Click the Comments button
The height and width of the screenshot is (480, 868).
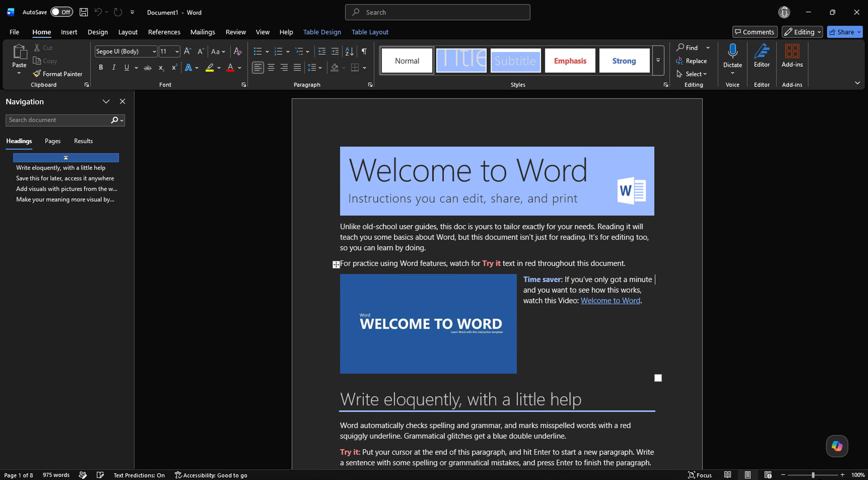755,32
